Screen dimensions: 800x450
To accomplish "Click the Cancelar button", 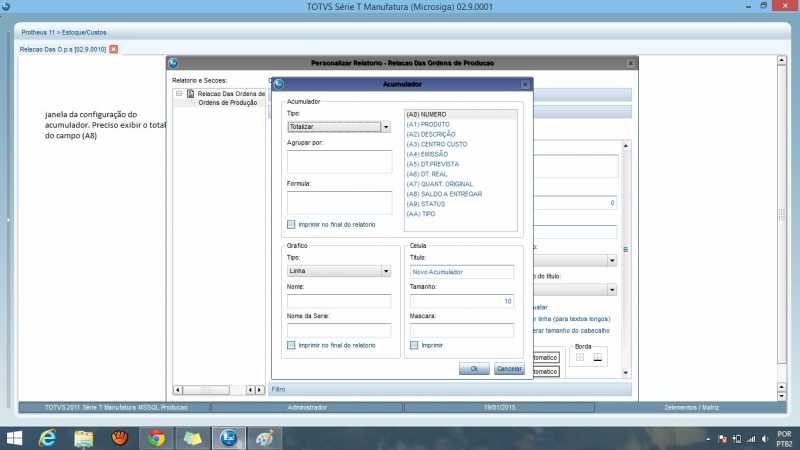I will tap(509, 369).
